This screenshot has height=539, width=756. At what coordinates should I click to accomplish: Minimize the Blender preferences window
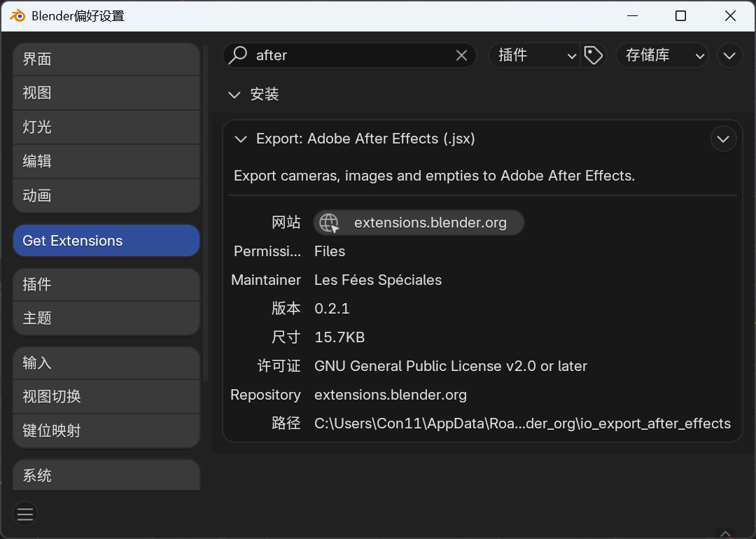tap(633, 16)
